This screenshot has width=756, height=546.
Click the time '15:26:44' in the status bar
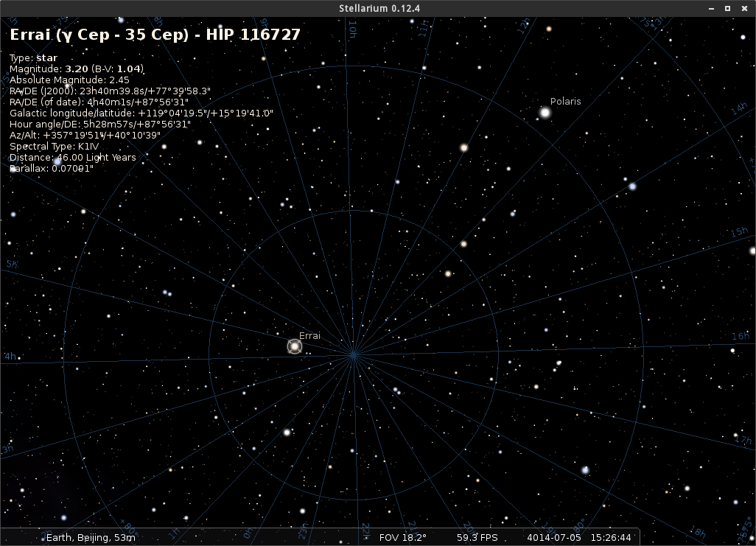[611, 537]
